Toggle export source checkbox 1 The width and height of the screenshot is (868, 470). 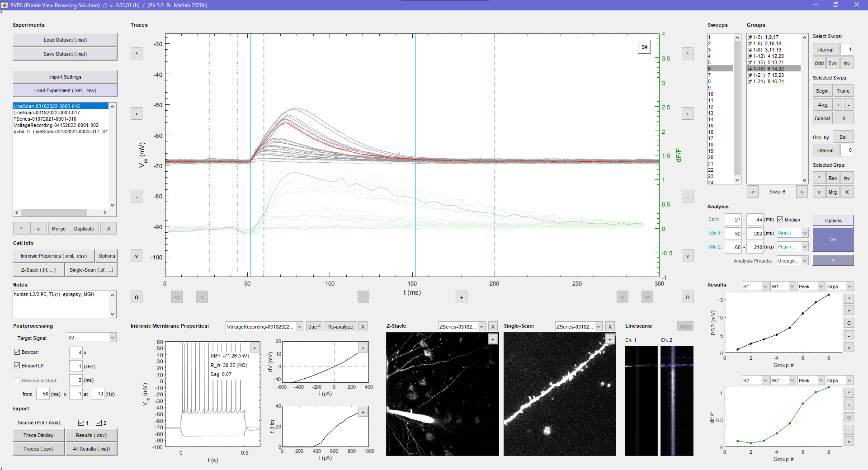[x=81, y=423]
